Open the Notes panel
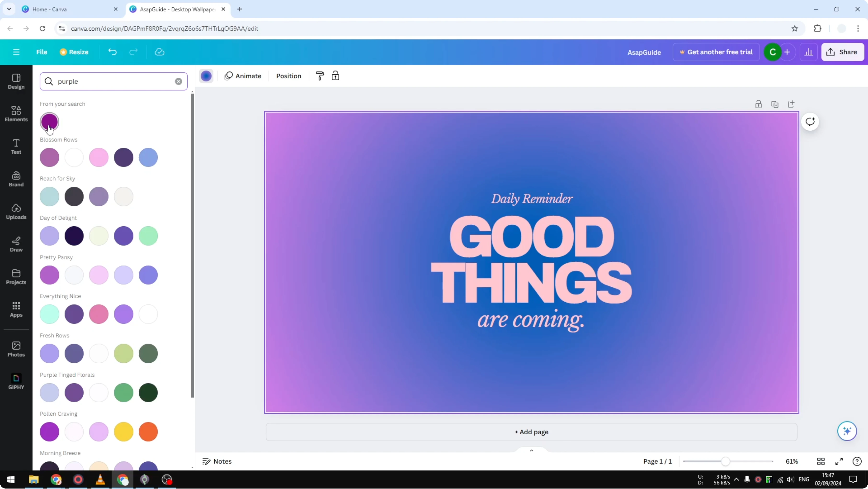Viewport: 868px width, 489px height. coord(217,461)
